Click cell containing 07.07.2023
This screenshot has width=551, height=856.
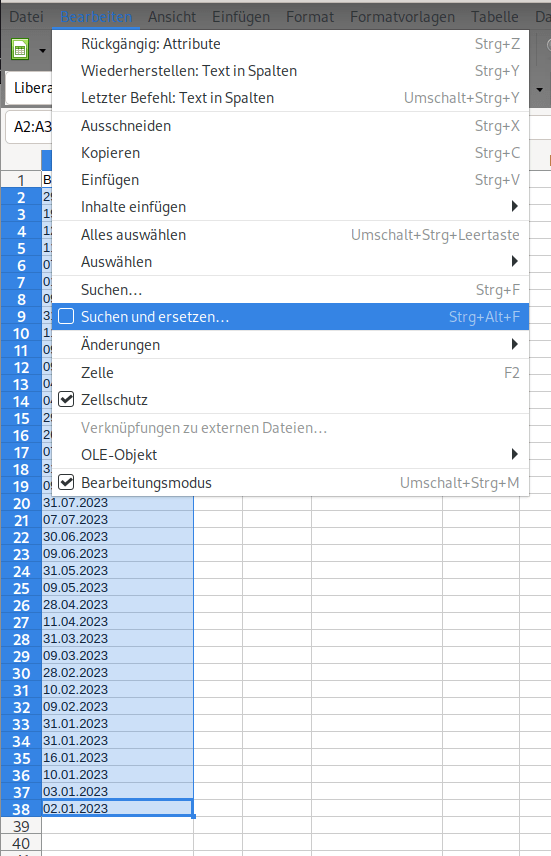pos(117,519)
